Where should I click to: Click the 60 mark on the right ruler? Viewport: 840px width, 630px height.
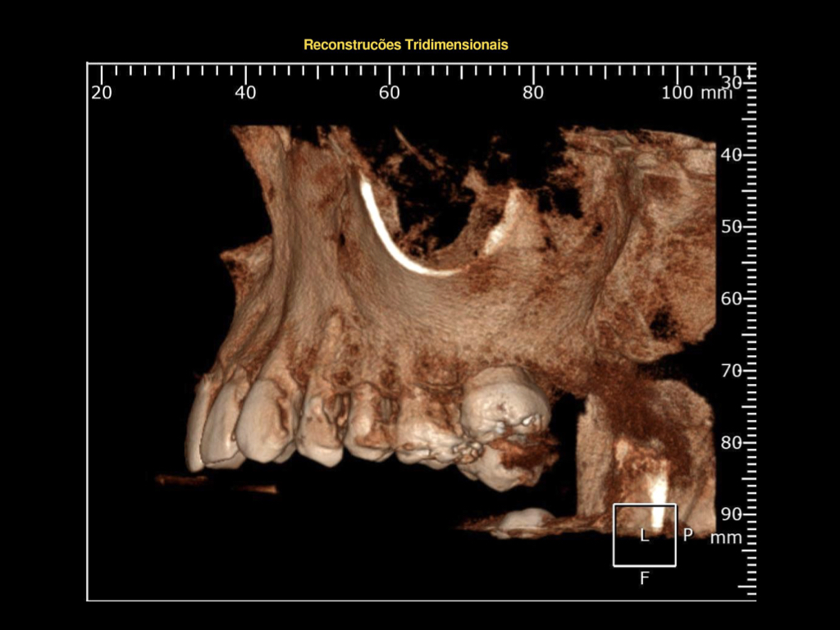click(x=731, y=299)
